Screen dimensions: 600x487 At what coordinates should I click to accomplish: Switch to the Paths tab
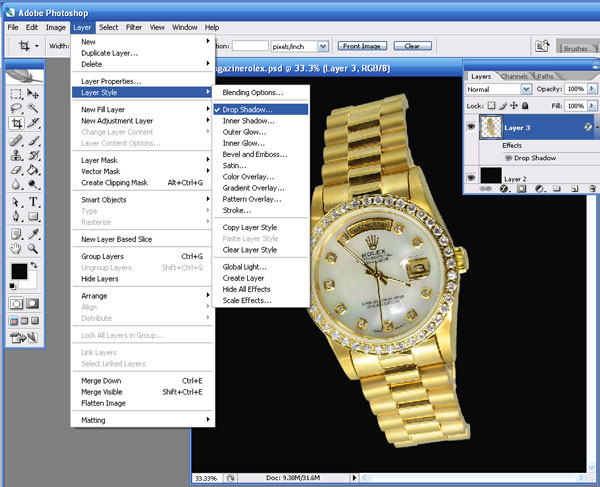tap(545, 77)
